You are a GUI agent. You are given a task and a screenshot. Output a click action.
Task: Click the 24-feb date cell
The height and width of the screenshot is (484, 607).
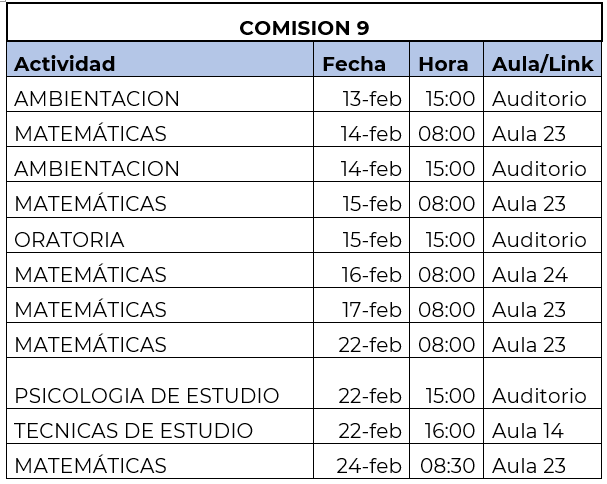tap(371, 466)
